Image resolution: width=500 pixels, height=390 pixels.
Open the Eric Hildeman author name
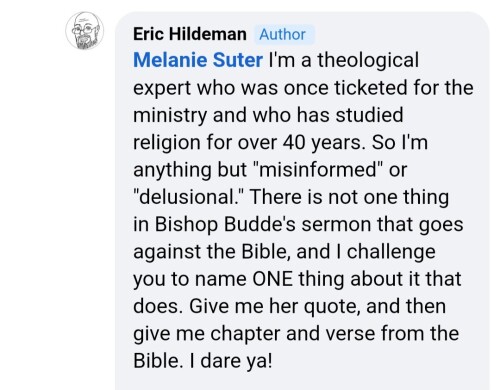[x=190, y=34]
